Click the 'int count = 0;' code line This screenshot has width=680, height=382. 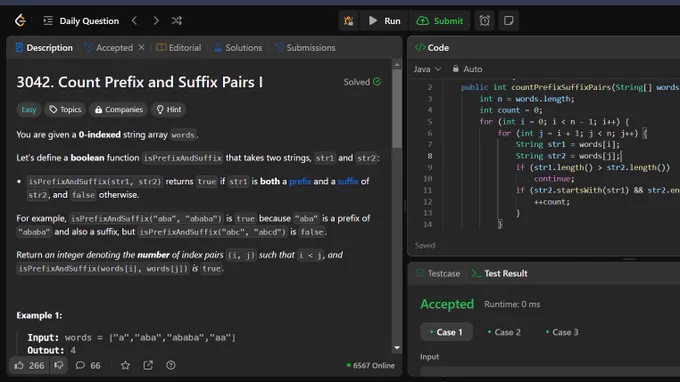click(511, 110)
